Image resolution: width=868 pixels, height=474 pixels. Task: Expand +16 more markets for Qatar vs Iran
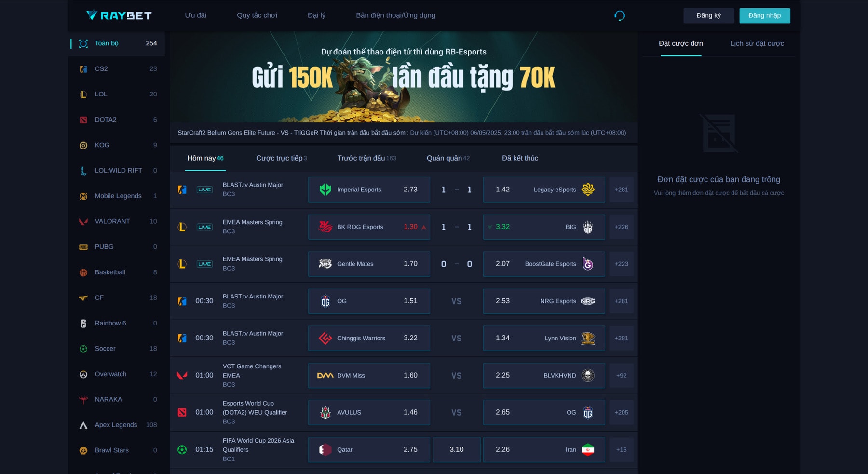point(621,449)
